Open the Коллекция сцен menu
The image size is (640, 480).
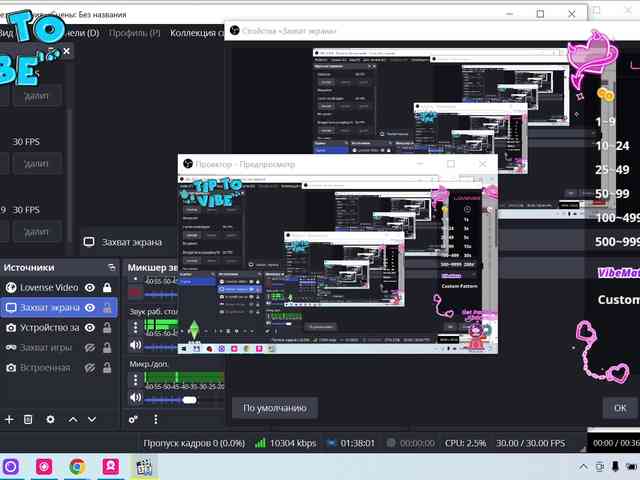coord(197,33)
